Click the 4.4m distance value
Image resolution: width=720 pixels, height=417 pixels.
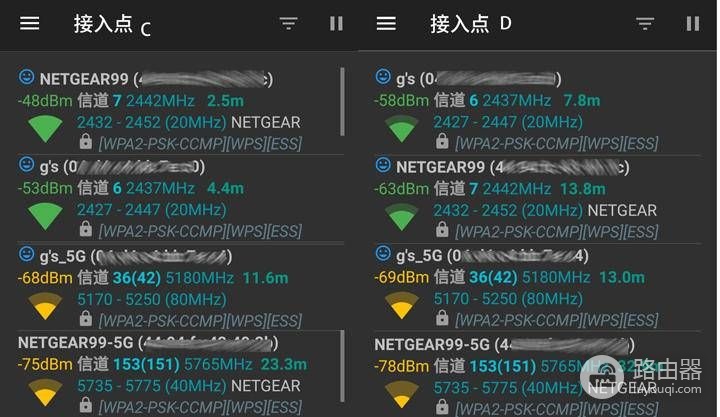point(225,188)
